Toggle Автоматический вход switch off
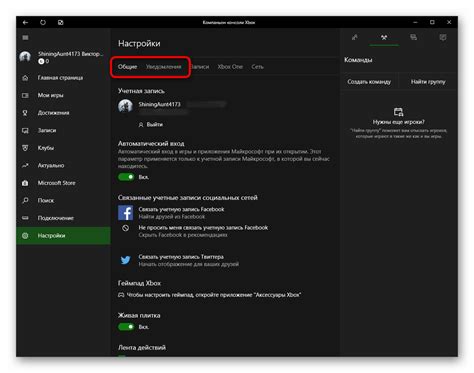 click(x=126, y=177)
